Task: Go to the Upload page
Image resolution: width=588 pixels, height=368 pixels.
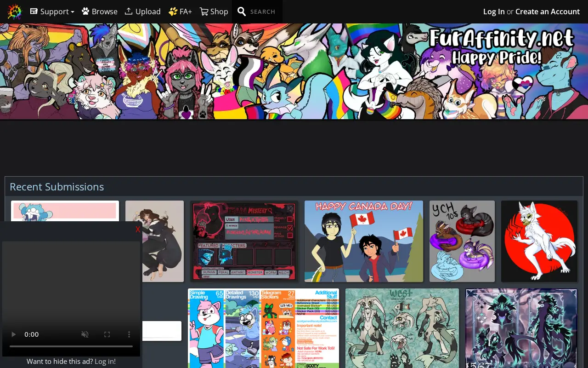Action: tap(143, 11)
